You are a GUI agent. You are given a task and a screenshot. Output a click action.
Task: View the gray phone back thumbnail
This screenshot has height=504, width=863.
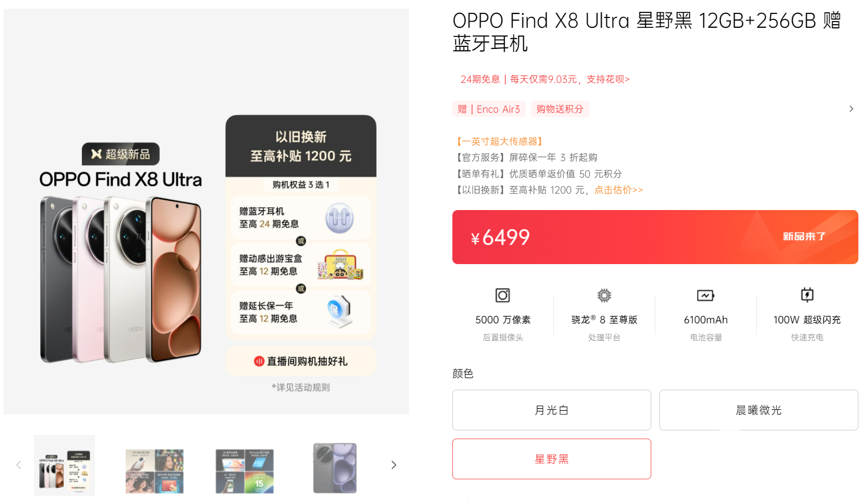(335, 468)
